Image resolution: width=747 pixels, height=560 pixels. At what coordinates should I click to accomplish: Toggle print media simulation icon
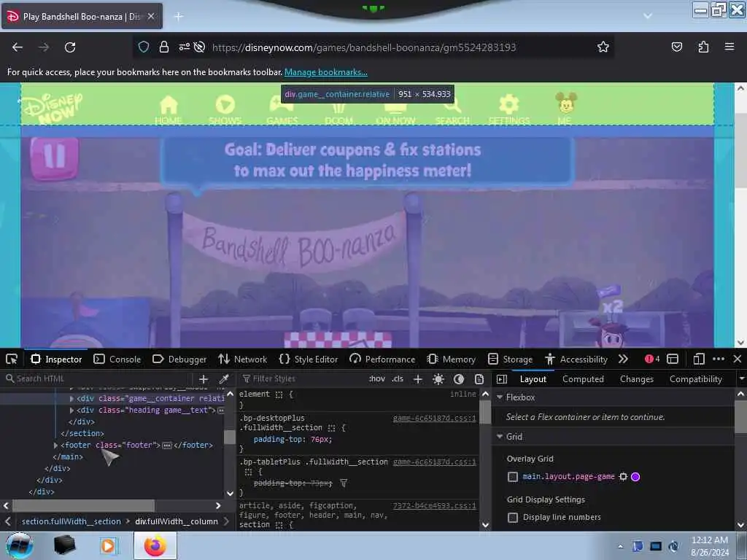click(479, 379)
